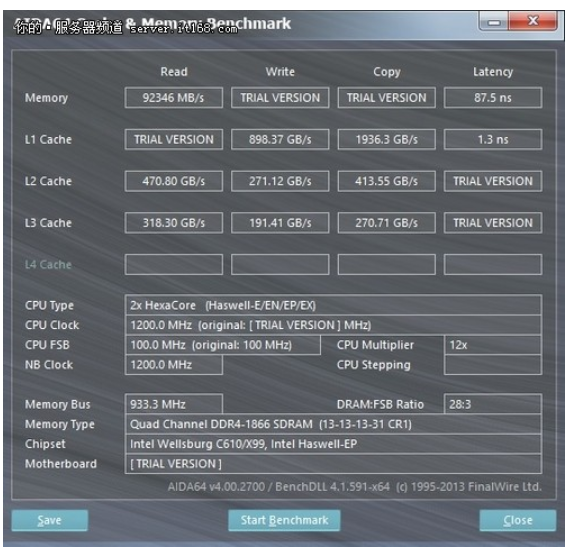This screenshot has height=556, width=572.
Task: Select L2 Cache Write value 271.12 GB/s
Action: pos(280,181)
